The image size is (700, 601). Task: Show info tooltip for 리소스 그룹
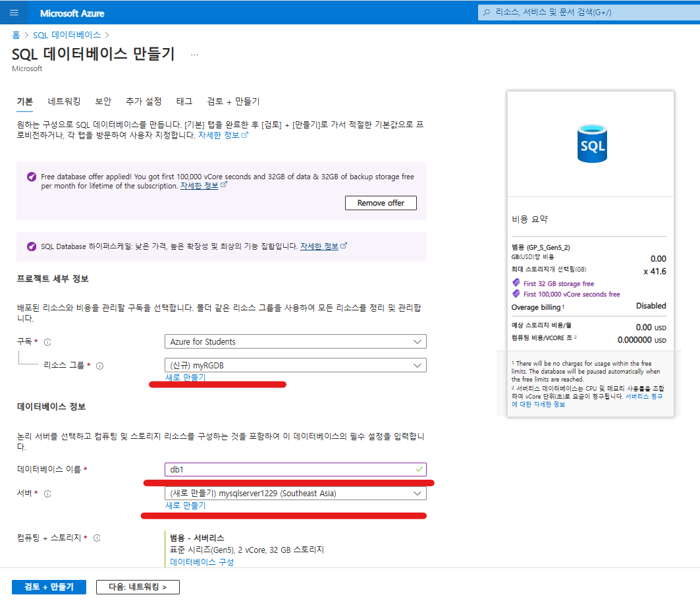coord(100,366)
